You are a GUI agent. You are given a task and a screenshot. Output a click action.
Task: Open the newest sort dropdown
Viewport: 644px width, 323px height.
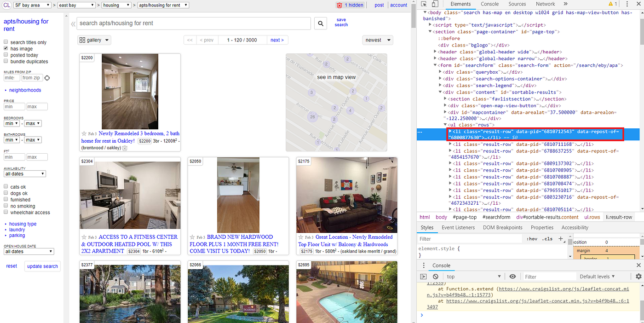[x=378, y=40]
